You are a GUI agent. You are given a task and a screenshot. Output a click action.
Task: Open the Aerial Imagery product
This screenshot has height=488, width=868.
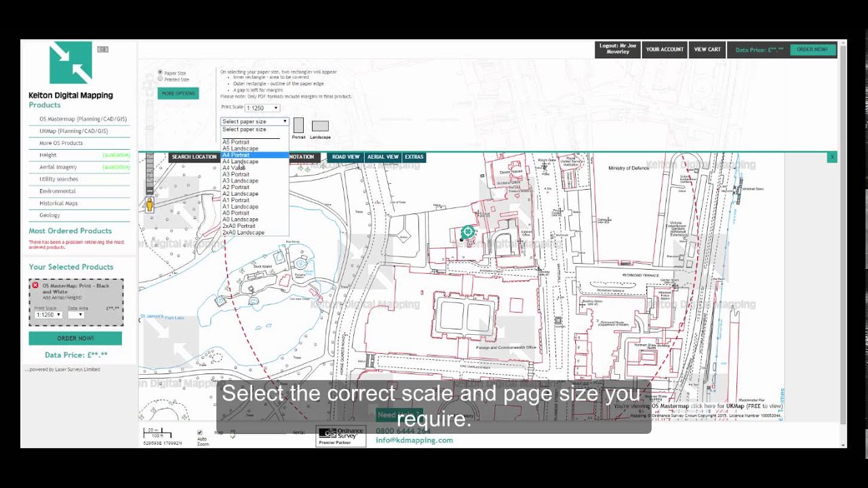tap(58, 167)
